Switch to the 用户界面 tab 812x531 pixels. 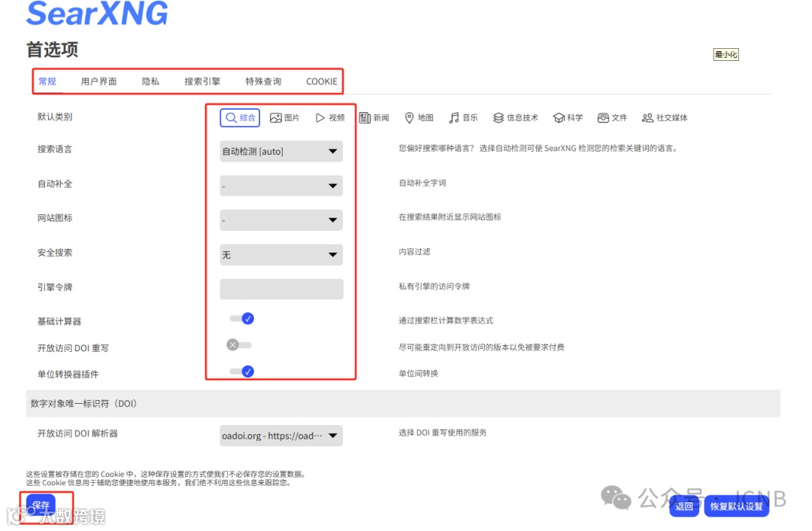[x=98, y=81]
